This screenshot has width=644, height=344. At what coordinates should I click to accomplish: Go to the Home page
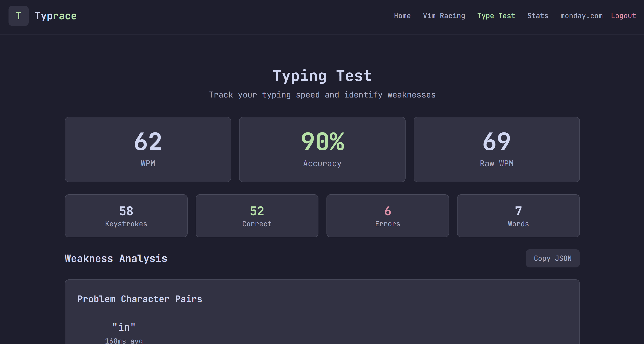click(402, 16)
